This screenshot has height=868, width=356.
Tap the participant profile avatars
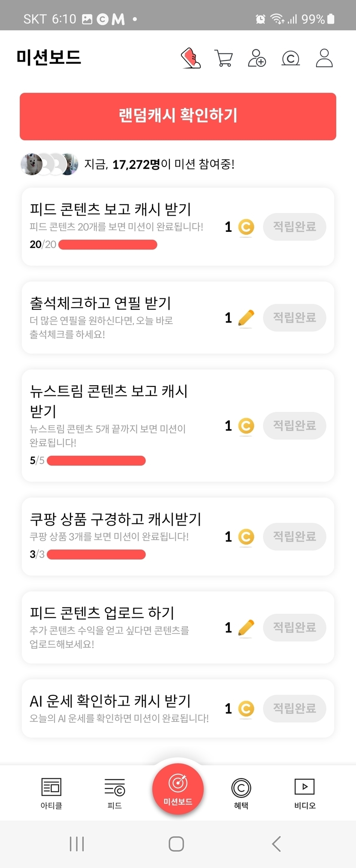pos(49,164)
